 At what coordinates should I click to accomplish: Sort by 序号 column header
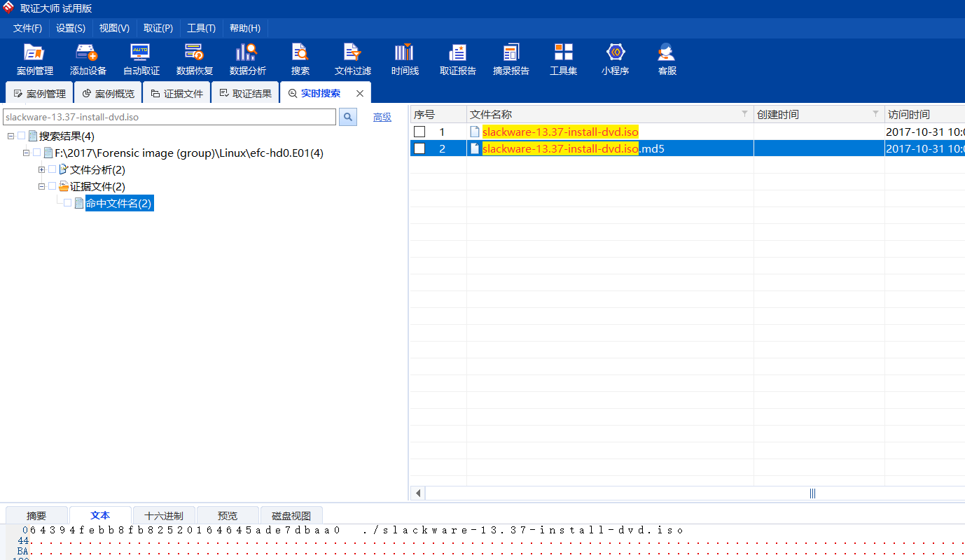coord(438,114)
